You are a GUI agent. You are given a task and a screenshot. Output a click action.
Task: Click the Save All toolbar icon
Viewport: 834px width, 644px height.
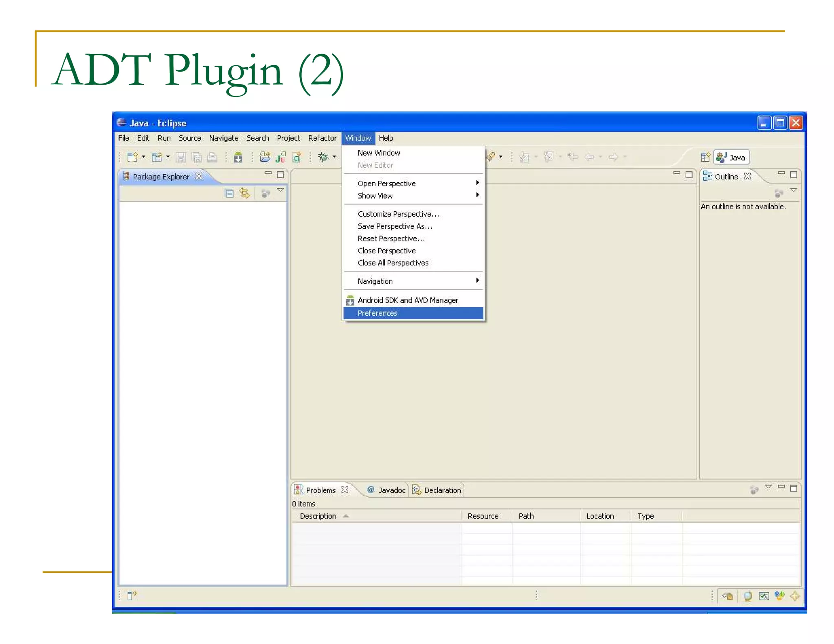click(x=197, y=157)
